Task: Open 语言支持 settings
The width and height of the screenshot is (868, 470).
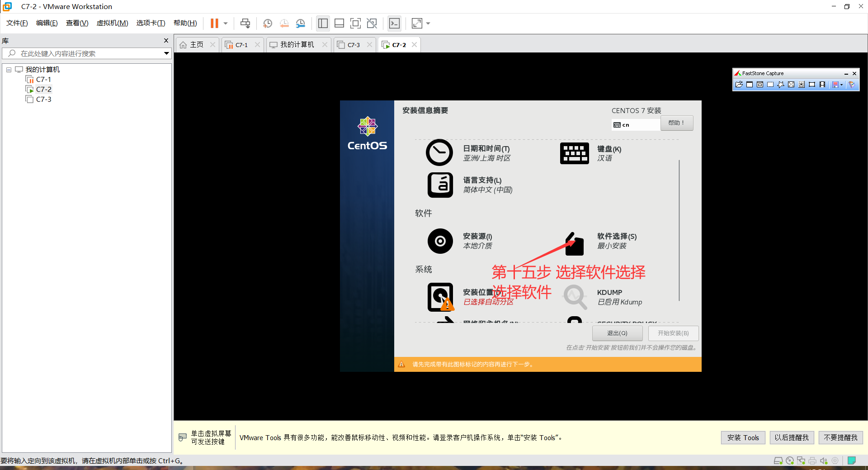Action: [470, 185]
